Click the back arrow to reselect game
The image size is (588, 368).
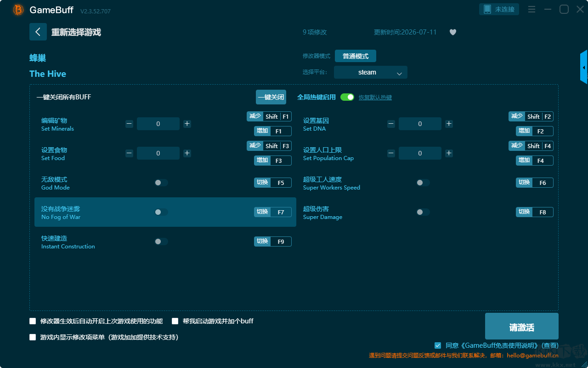pyautogui.click(x=38, y=32)
